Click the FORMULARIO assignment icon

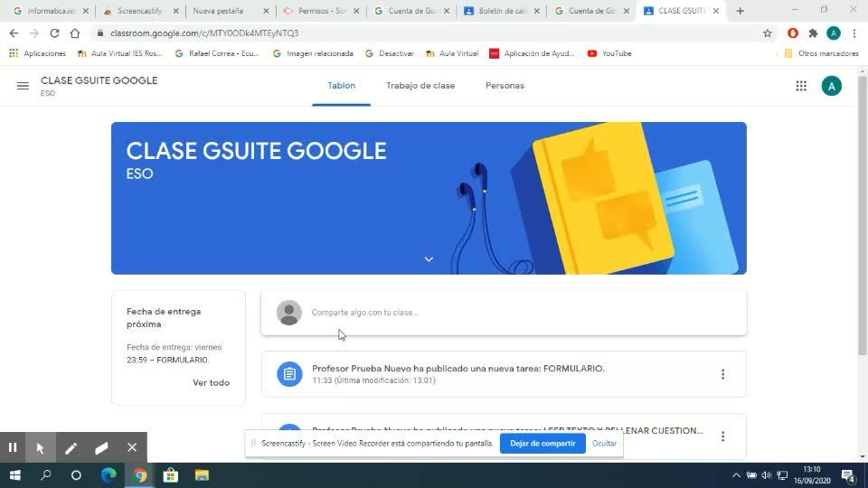pyautogui.click(x=289, y=374)
